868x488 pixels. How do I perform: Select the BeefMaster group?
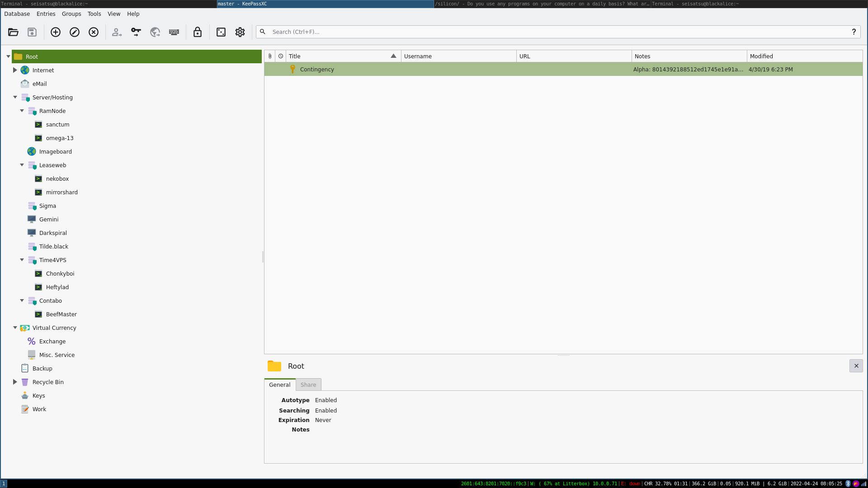pyautogui.click(x=61, y=314)
